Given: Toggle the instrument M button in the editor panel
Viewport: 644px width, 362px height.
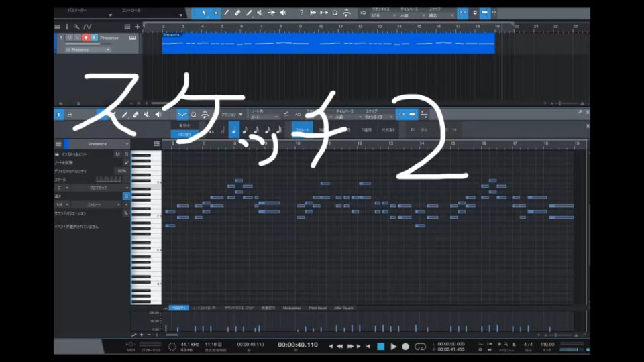Looking at the screenshot, I should click(x=117, y=154).
